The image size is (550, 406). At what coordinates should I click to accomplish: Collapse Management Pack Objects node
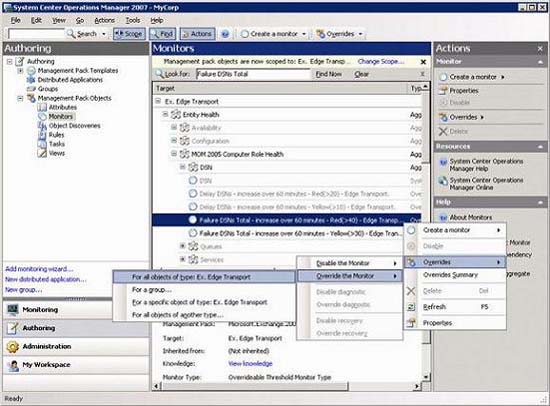[x=20, y=98]
